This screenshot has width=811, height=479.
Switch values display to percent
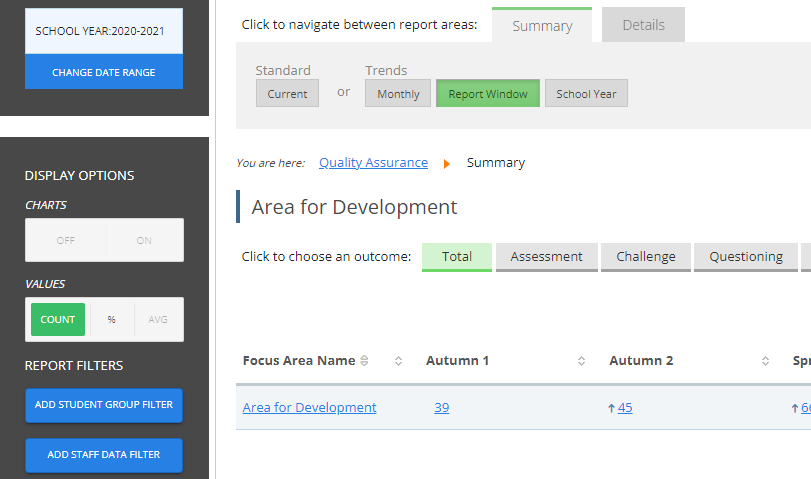(111, 319)
